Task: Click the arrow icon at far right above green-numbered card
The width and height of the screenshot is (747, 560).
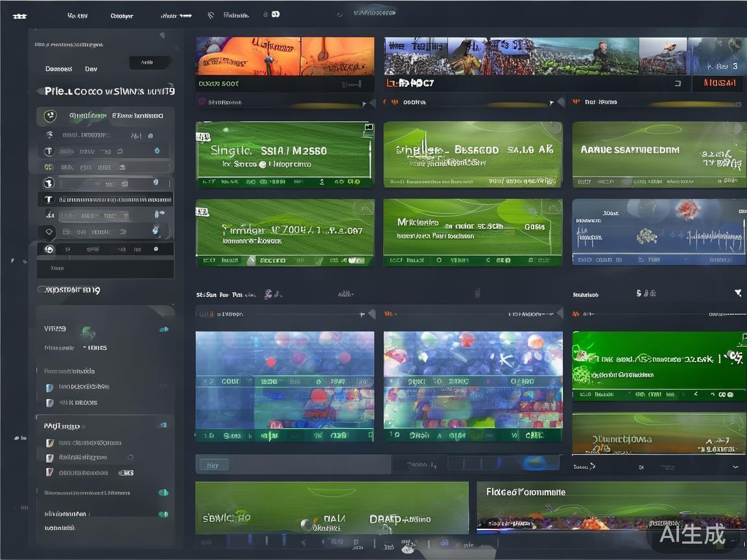Action: [x=738, y=294]
